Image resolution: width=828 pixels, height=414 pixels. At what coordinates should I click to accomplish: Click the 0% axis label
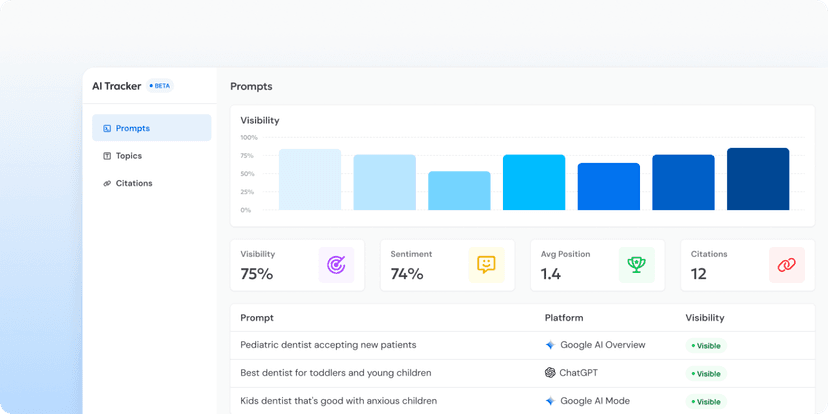[x=246, y=210]
